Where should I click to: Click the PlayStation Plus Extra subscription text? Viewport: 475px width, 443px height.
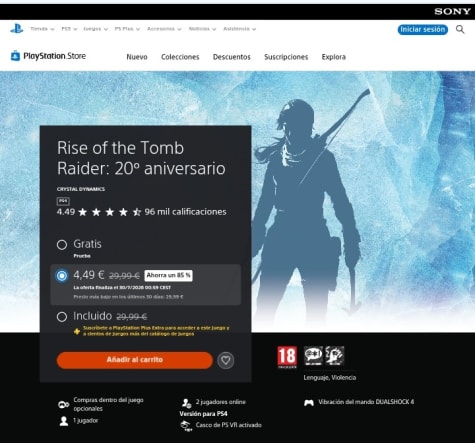click(156, 331)
